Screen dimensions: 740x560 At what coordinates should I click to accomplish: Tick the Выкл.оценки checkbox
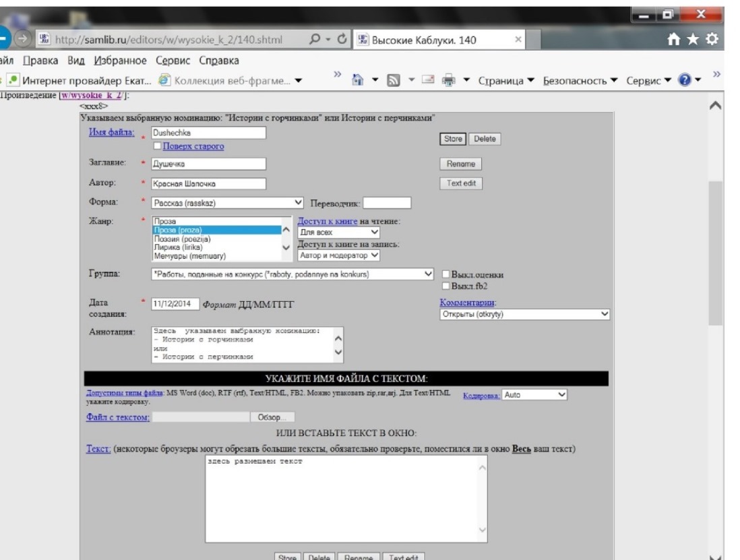446,274
